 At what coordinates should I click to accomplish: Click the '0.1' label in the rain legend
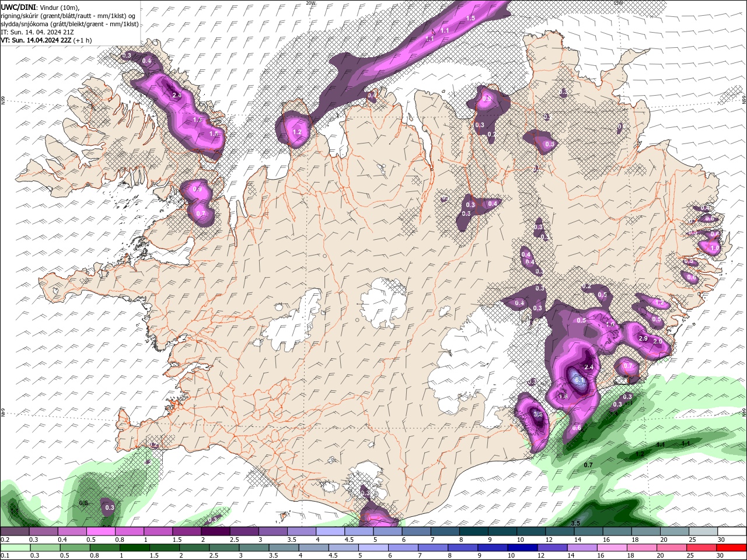5,556
